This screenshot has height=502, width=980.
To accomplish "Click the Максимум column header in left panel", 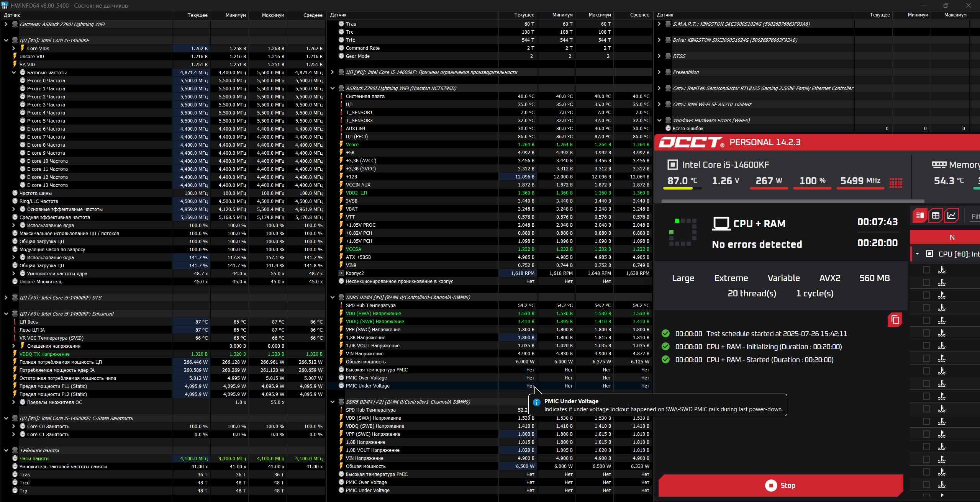I will click(273, 15).
